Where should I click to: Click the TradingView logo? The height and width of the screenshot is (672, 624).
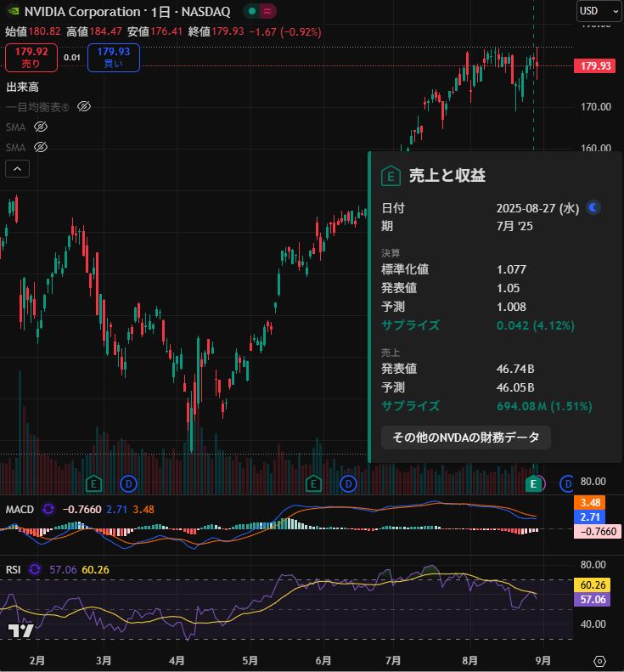click(x=21, y=630)
